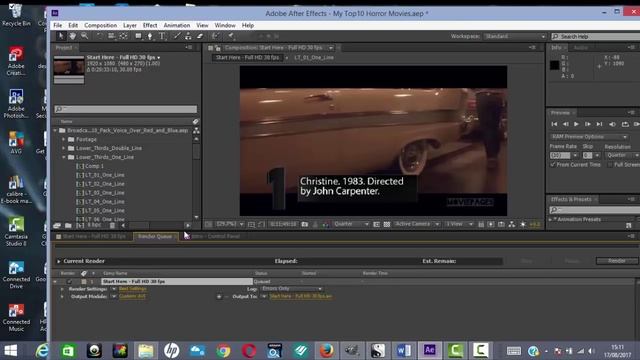The image size is (640, 360).
Task: Take a snapshot with camera icon
Action: click(x=304, y=224)
